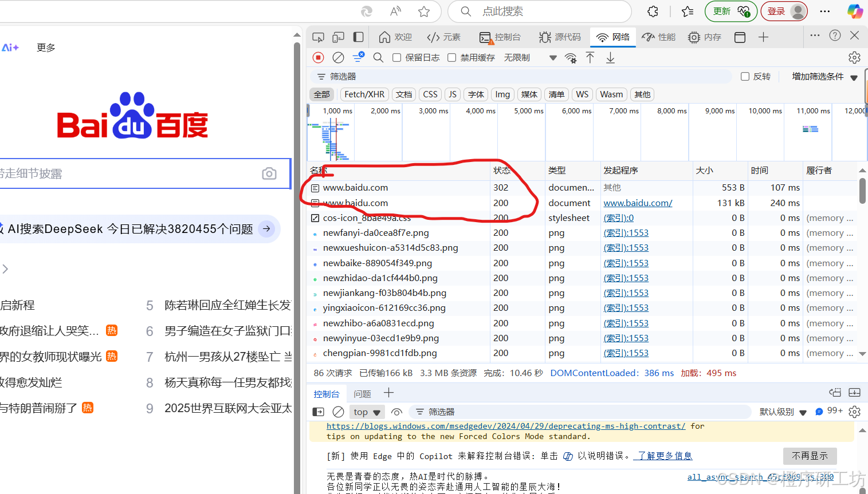Image resolution: width=868 pixels, height=494 pixels.
Task: Open network conditions wifi-gear icon
Action: (x=571, y=57)
